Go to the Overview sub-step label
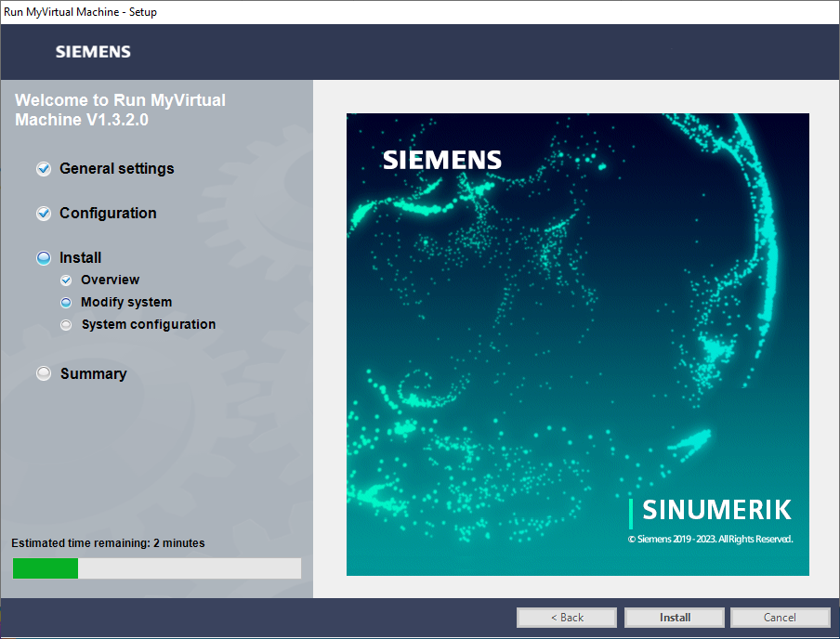Image resolution: width=840 pixels, height=639 pixels. [110, 280]
